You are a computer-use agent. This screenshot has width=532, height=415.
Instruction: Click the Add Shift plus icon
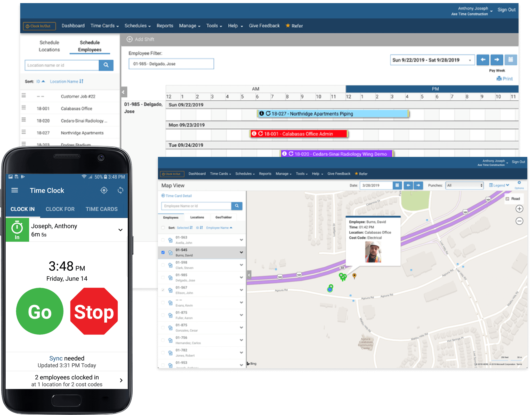[x=130, y=39]
